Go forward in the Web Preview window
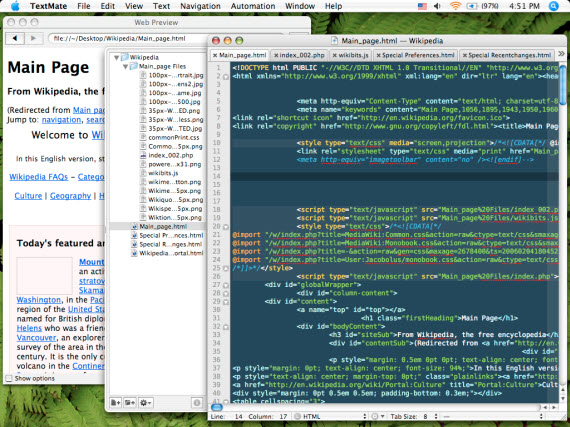Screen dimensions: 570x427 click(x=33, y=38)
